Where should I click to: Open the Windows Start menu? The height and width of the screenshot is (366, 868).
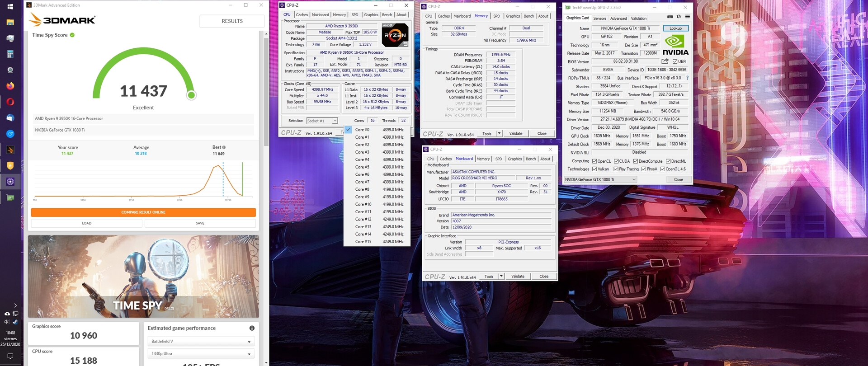10,6
